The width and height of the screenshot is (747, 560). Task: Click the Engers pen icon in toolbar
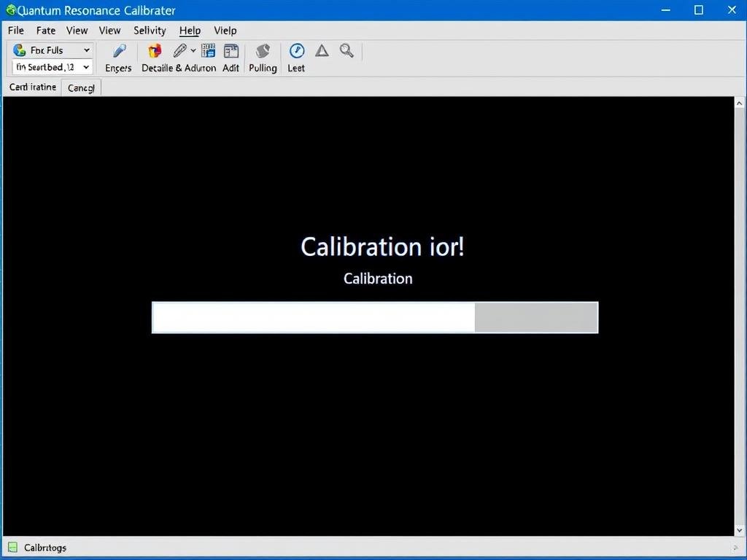pos(118,51)
